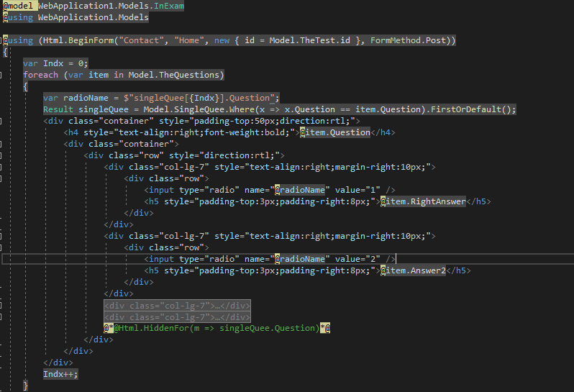Click the radio input with value="1"

(x=270, y=190)
